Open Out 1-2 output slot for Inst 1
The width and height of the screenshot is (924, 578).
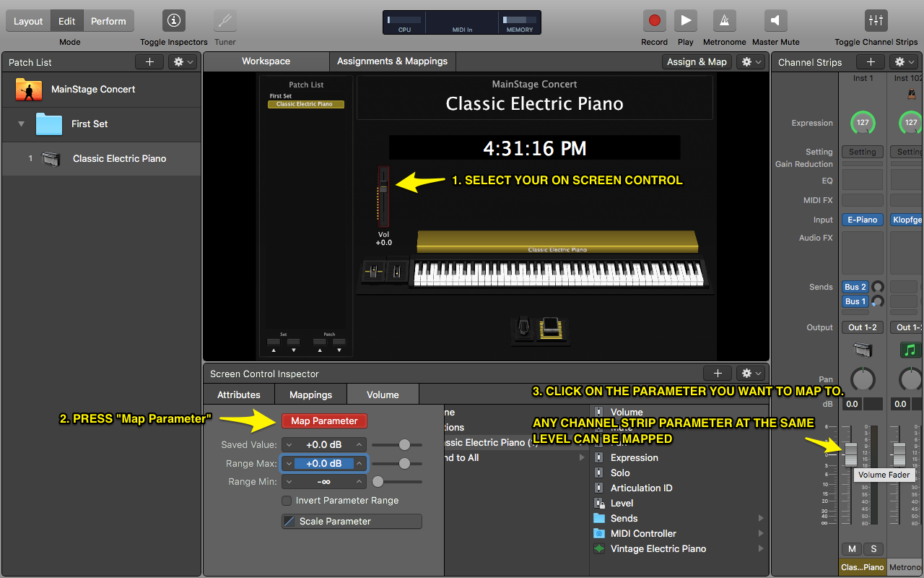pos(863,327)
